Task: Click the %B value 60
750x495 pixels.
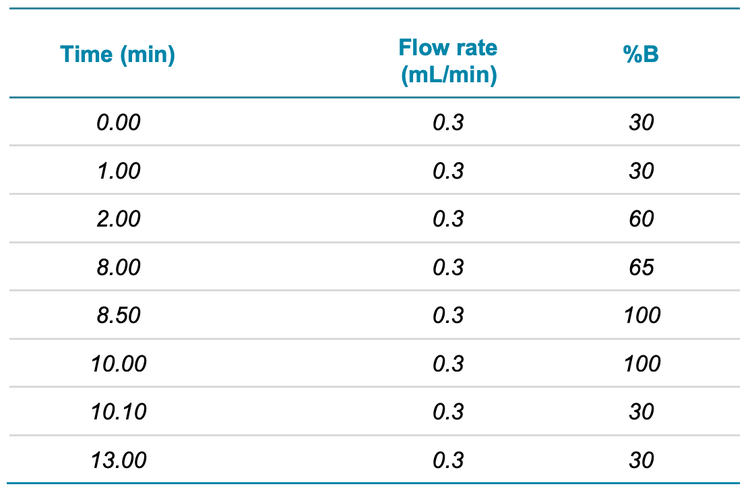Action: [x=641, y=219]
